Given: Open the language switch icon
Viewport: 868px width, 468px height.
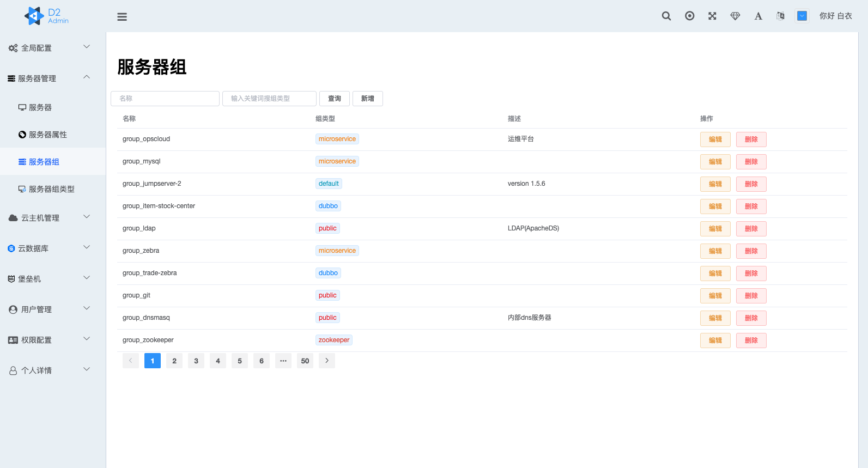Looking at the screenshot, I should tap(780, 16).
